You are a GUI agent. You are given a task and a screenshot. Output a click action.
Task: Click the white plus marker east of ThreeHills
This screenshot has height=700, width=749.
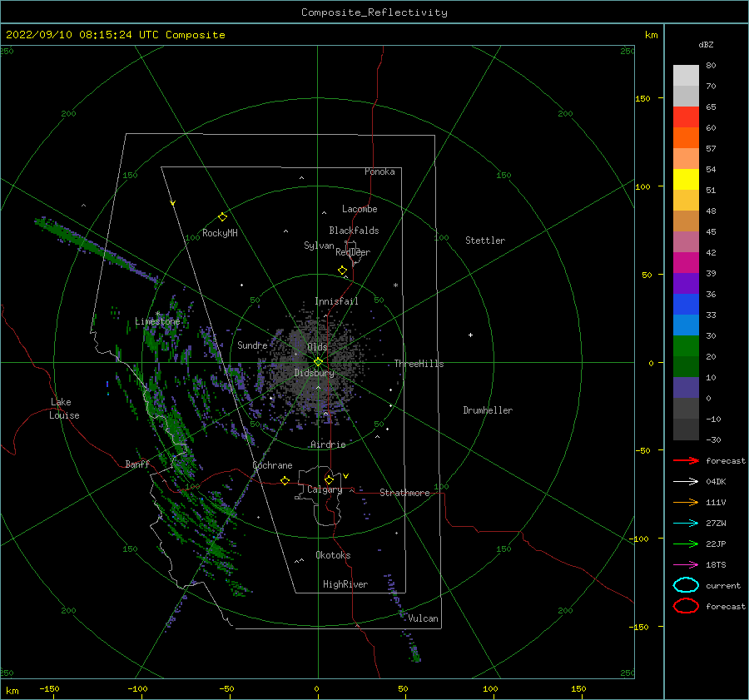pyautogui.click(x=470, y=335)
